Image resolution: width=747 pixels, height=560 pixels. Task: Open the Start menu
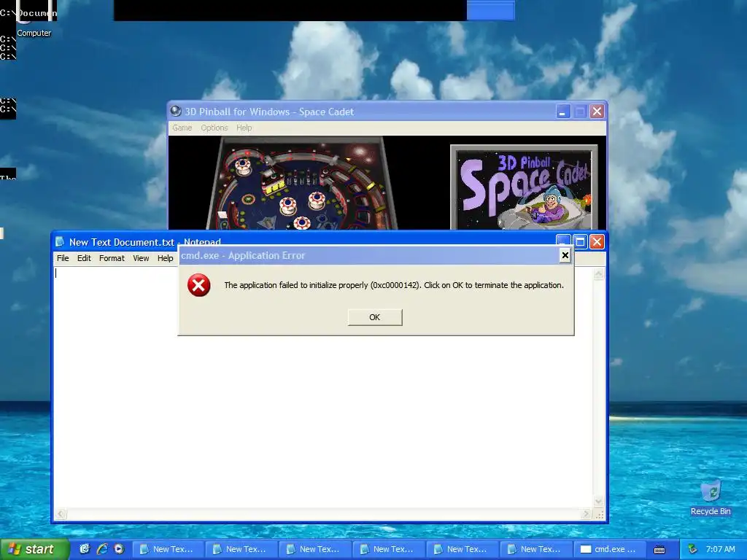(x=34, y=549)
